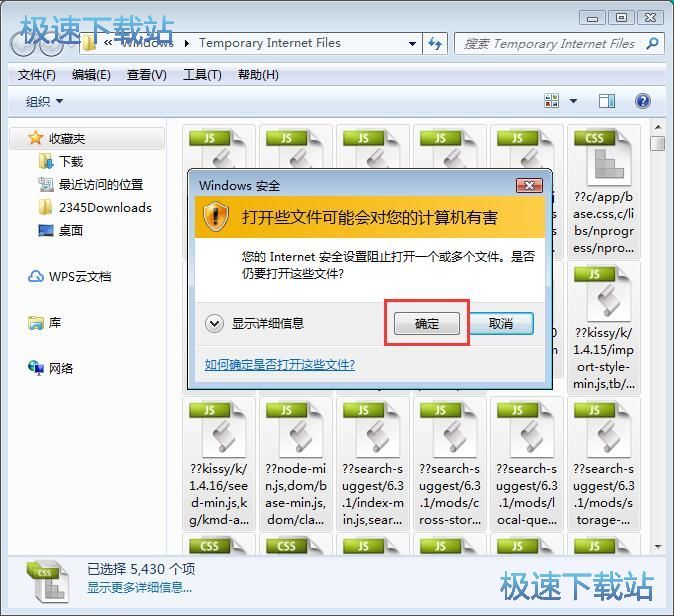Viewport: 674px width, 616px height.
Task: Open the view options dropdown arrow
Action: click(573, 101)
